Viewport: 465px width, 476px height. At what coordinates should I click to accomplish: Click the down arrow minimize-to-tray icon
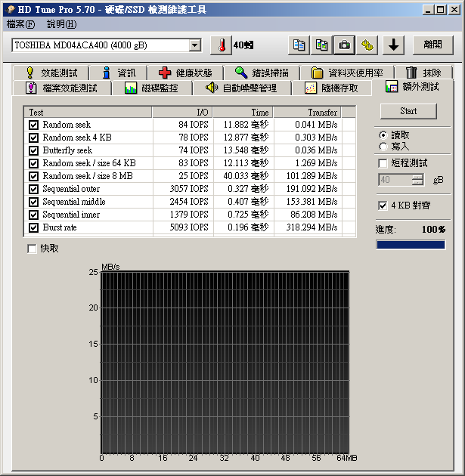394,45
